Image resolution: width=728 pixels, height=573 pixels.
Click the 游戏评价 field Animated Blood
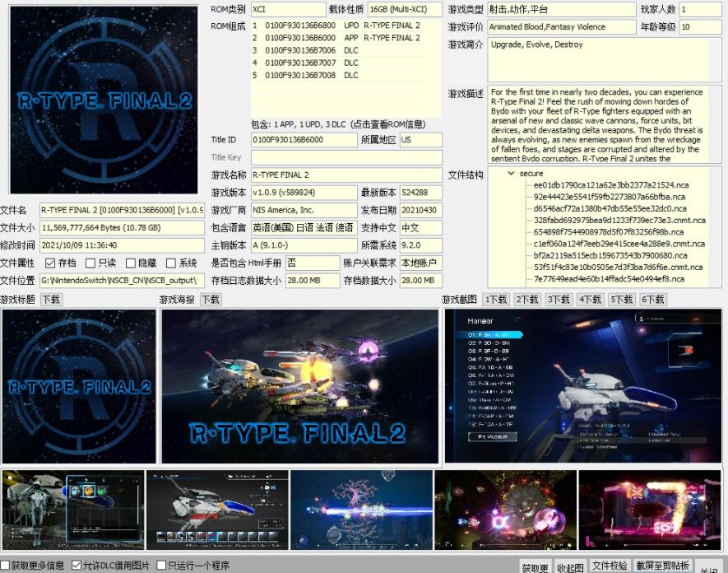tap(561, 27)
